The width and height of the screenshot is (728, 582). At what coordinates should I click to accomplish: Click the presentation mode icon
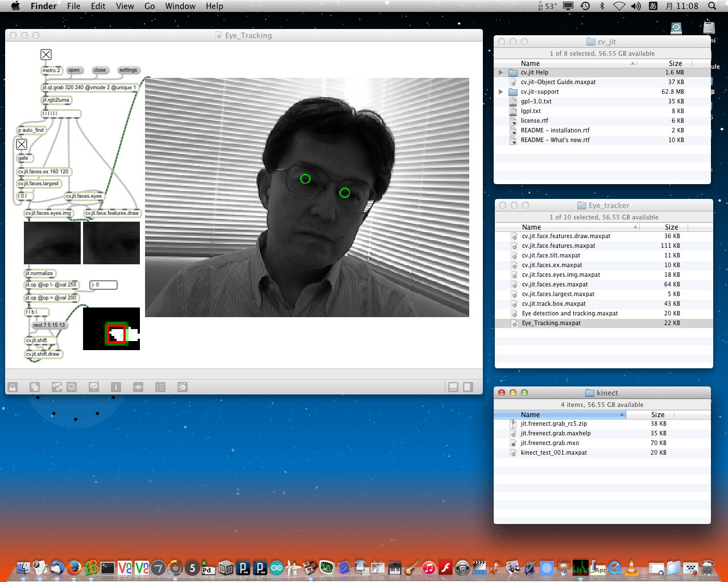pyautogui.click(x=94, y=387)
